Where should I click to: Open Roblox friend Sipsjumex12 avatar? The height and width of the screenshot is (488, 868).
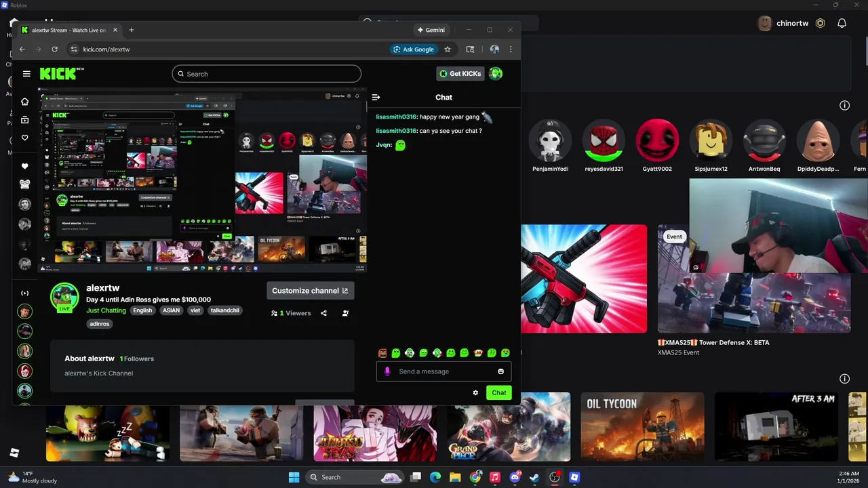711,141
